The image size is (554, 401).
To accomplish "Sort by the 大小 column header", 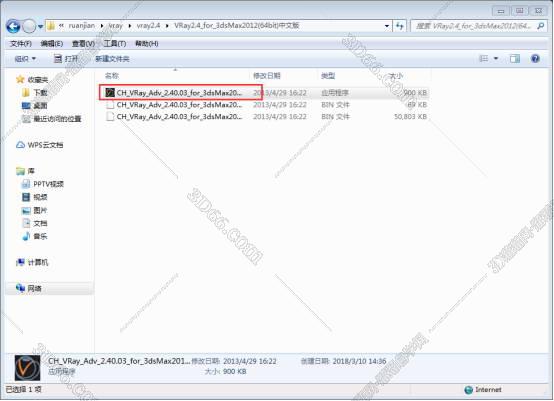I will tap(396, 76).
